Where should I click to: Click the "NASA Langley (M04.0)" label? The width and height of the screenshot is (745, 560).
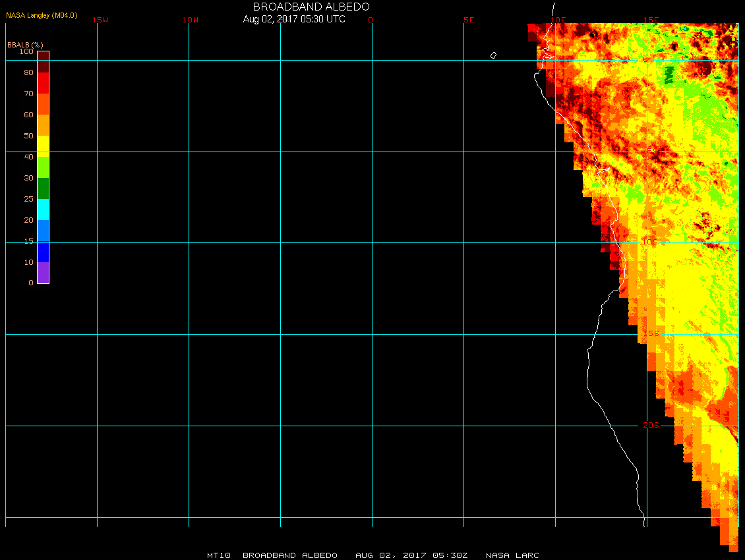tap(42, 15)
